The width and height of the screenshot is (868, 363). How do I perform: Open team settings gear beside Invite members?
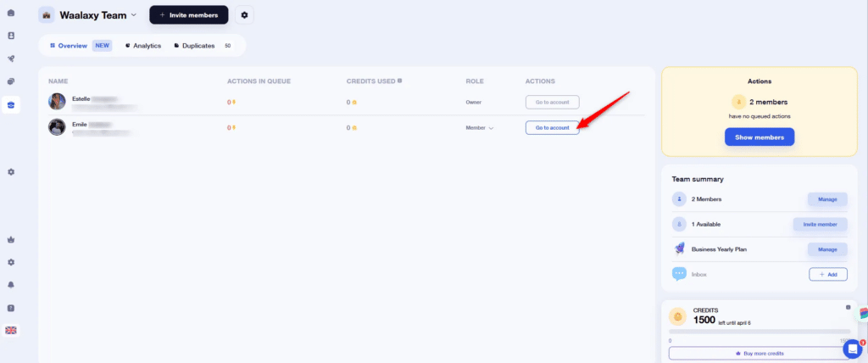pyautogui.click(x=244, y=15)
